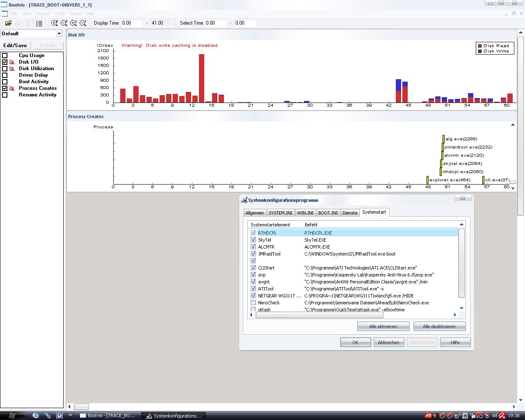Switch to the Dienste tab
This screenshot has height=420, width=525.
coord(350,213)
